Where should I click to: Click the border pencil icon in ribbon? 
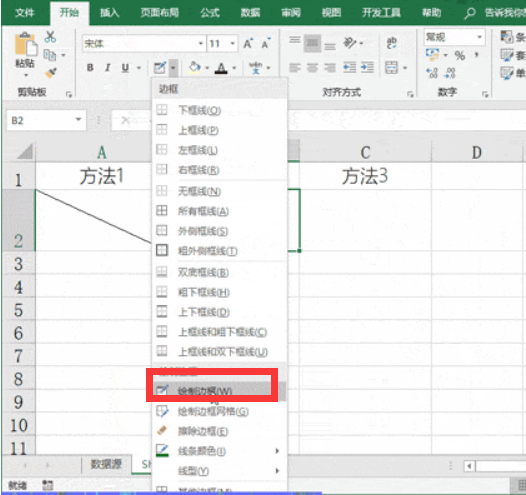click(x=160, y=68)
